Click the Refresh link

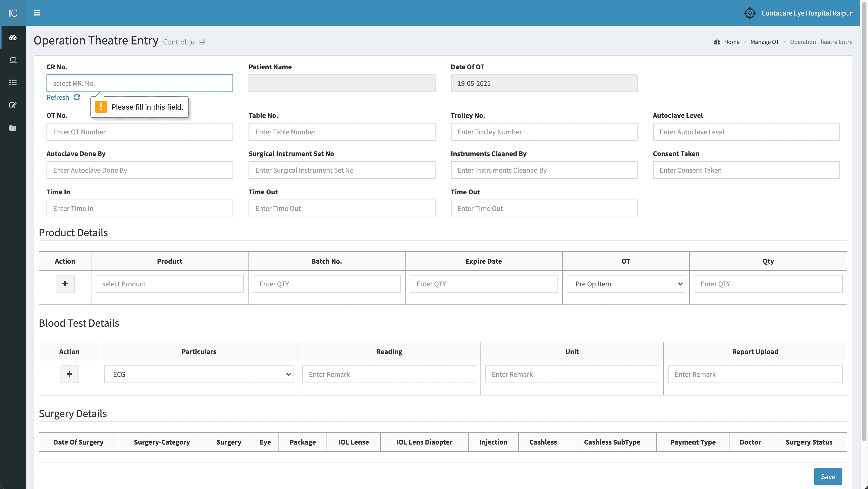58,97
